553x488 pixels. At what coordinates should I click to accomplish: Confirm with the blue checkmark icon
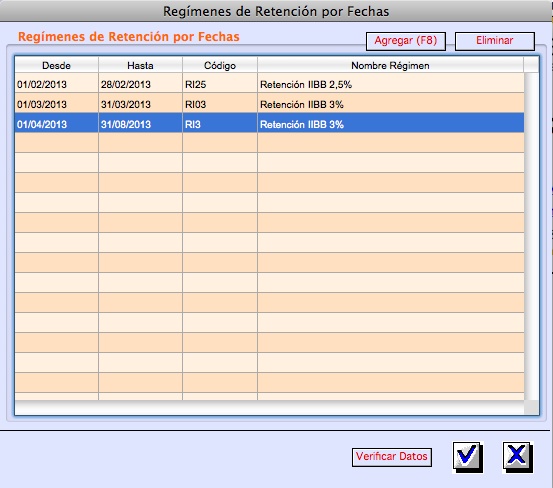[468, 457]
